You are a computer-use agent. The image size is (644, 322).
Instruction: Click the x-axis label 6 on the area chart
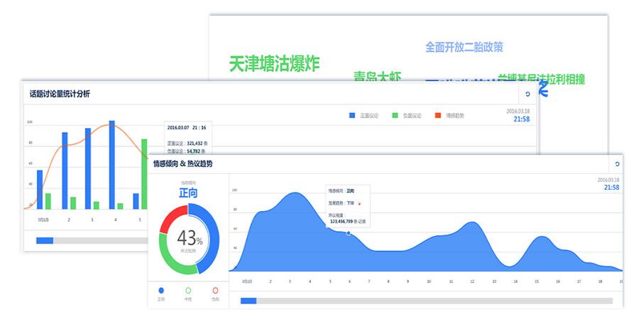(350, 281)
